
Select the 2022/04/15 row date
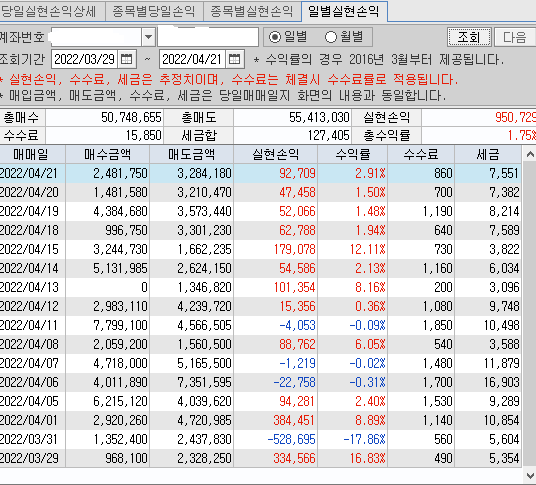pos(29,249)
